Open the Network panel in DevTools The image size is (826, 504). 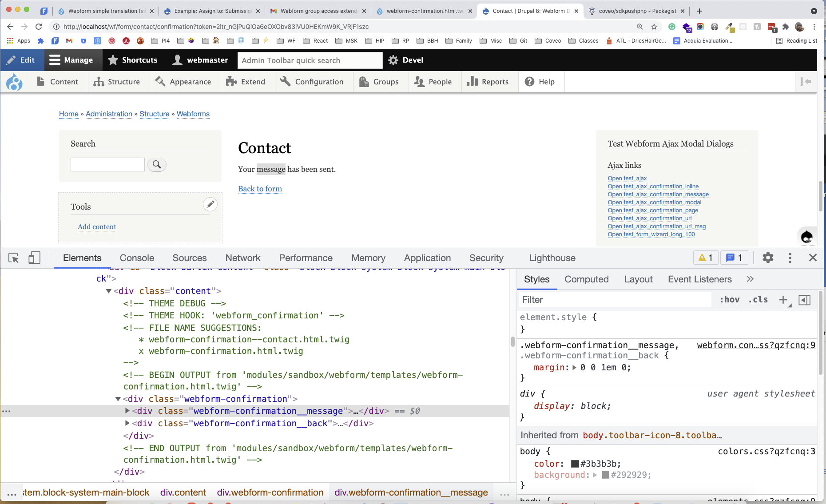point(242,258)
